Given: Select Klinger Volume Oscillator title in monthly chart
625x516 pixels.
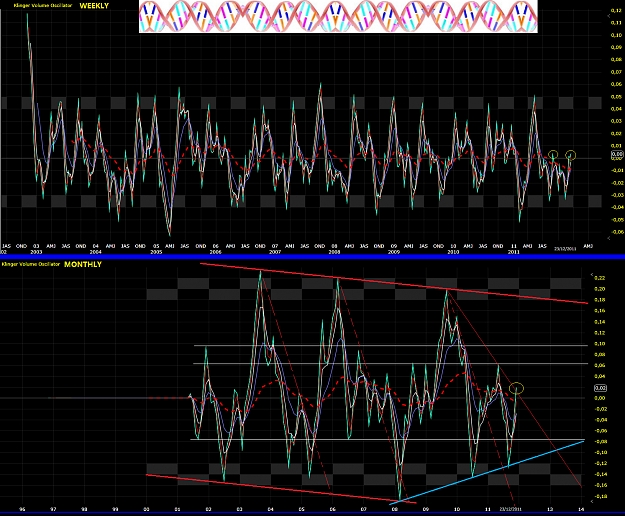Looking at the screenshot, I should [x=31, y=264].
